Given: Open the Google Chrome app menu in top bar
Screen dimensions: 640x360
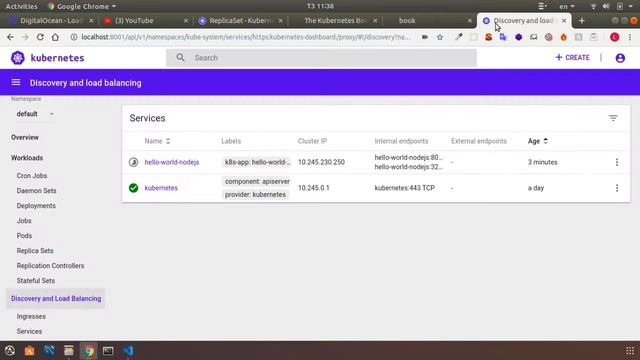Looking at the screenshot, I should point(82,6).
